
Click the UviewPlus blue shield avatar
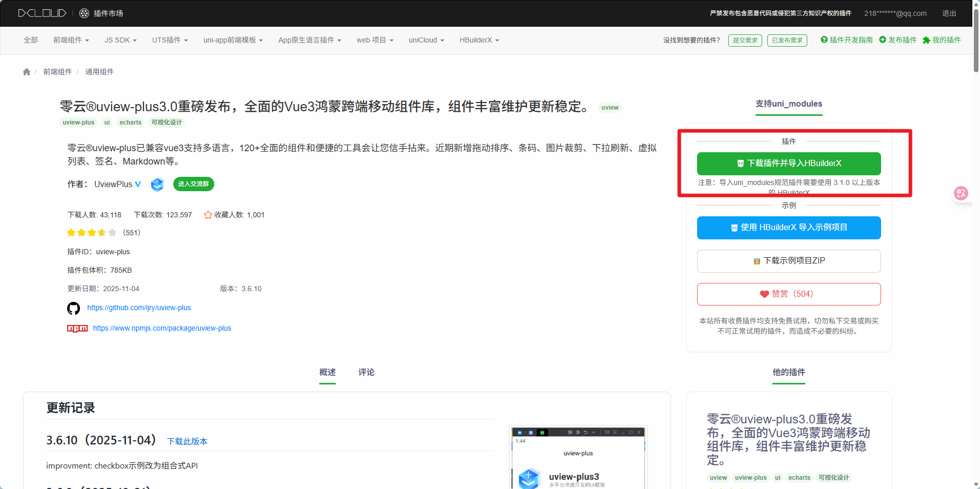[157, 184]
